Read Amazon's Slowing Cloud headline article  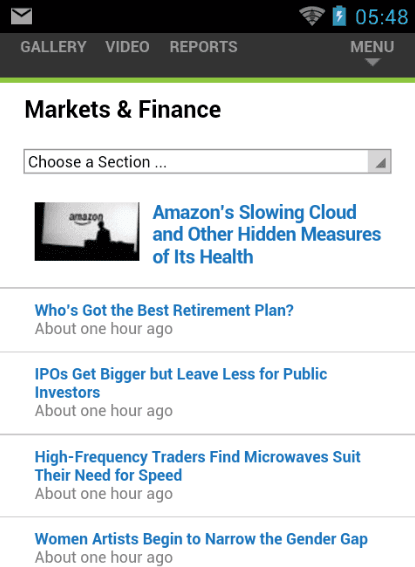tap(267, 234)
